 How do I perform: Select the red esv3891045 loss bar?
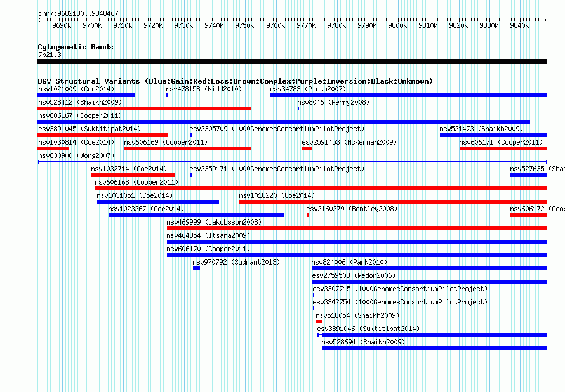point(103,135)
